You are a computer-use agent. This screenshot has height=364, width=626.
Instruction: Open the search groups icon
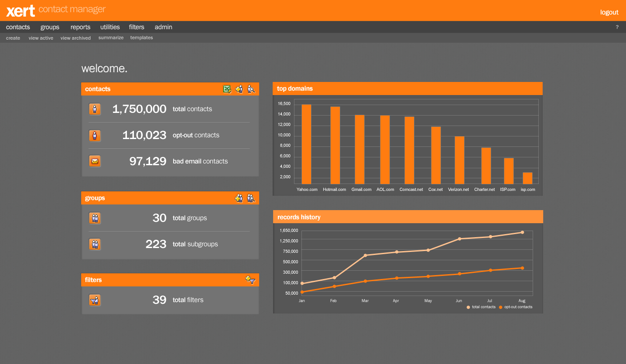pos(251,198)
